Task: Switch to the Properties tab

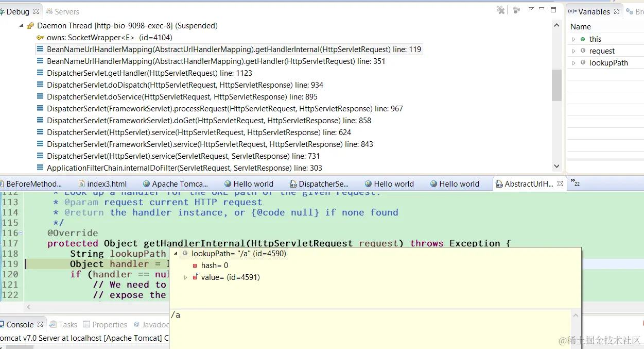Action: (x=105, y=324)
